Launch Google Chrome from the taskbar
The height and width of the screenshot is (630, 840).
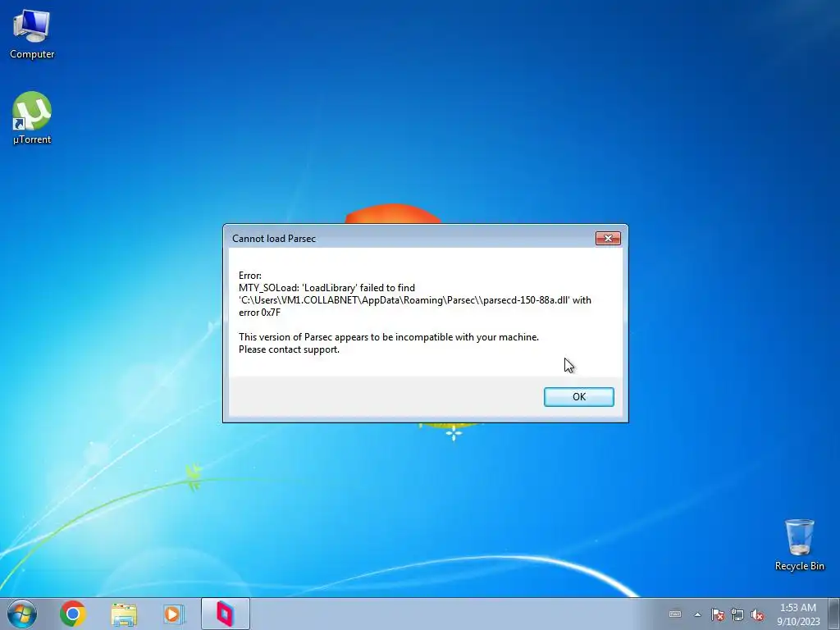(73, 614)
